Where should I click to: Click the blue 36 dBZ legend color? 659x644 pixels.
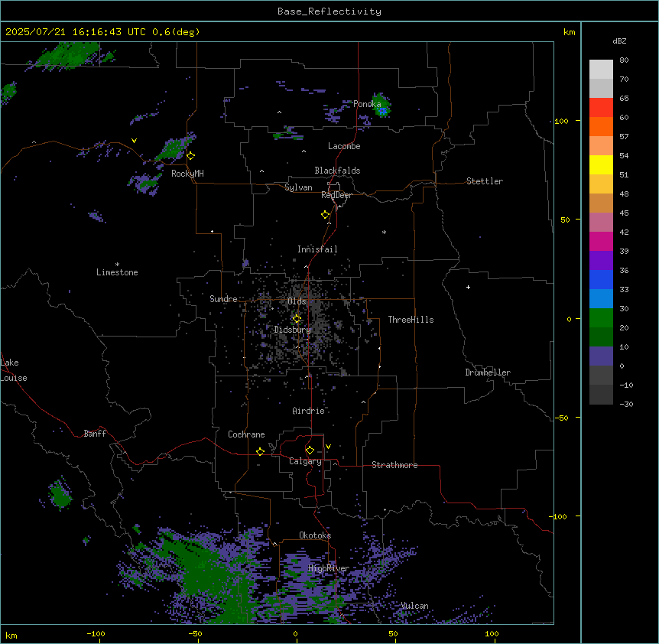point(601,279)
